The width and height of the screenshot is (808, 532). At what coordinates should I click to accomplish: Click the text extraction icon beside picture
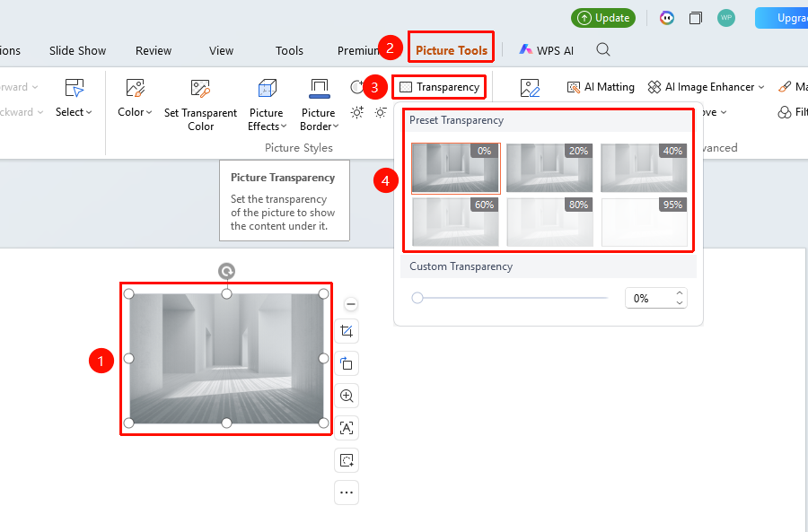point(347,428)
